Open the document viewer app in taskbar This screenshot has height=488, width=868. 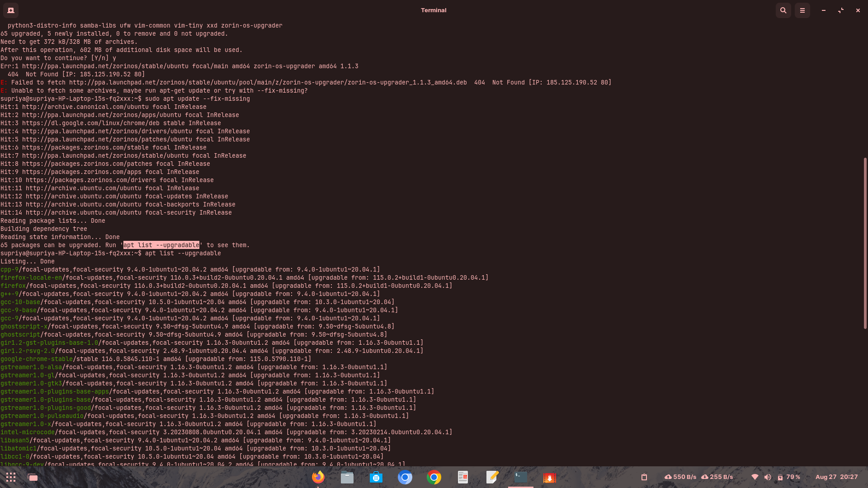click(x=463, y=477)
